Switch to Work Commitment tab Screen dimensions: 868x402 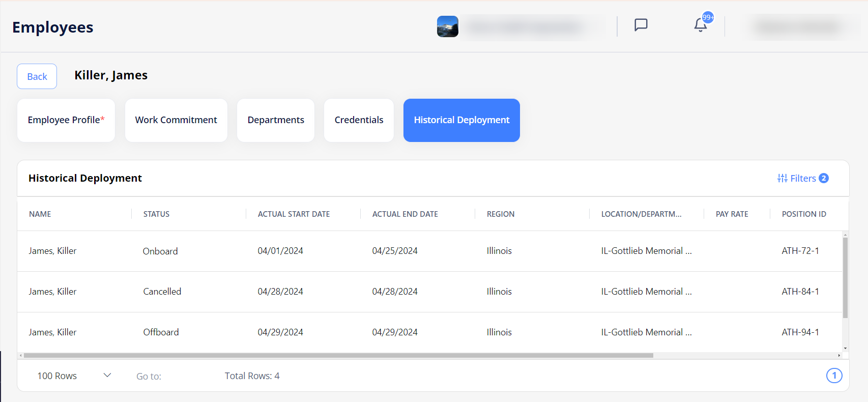click(176, 120)
